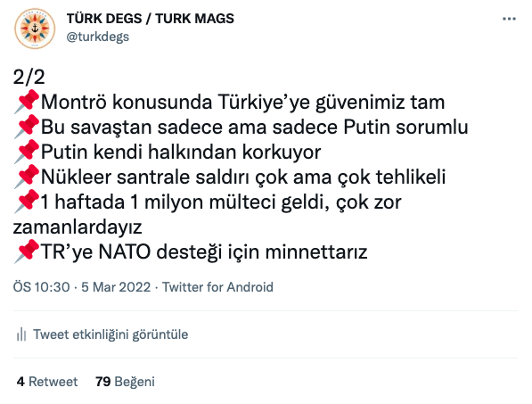The image size is (532, 404).
Task: Click the bar chart analytics icon
Action: point(21,334)
